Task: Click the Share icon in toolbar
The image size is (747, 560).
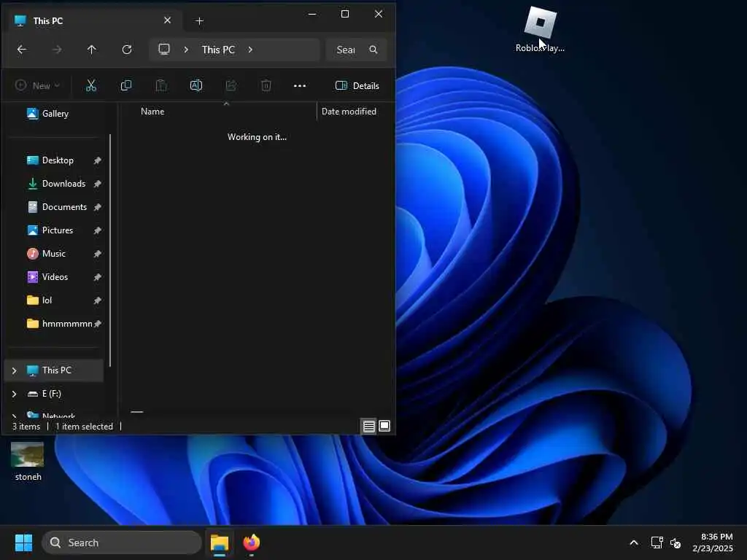Action: coord(231,86)
